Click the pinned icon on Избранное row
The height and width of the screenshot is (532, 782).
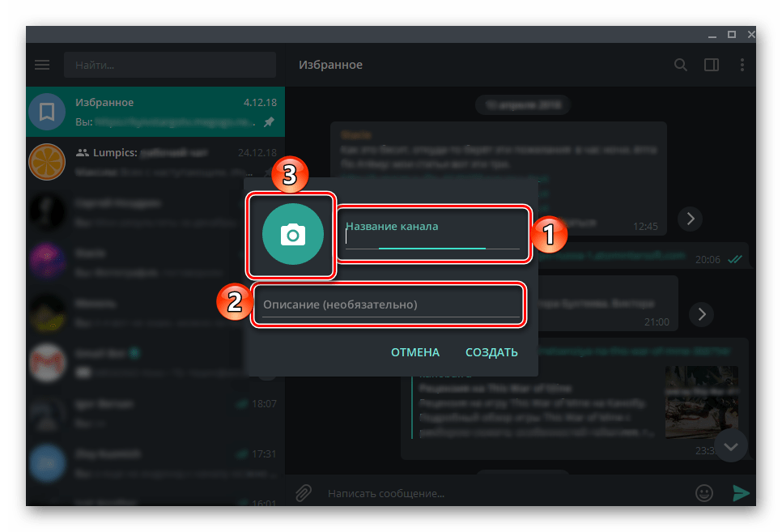(x=270, y=121)
